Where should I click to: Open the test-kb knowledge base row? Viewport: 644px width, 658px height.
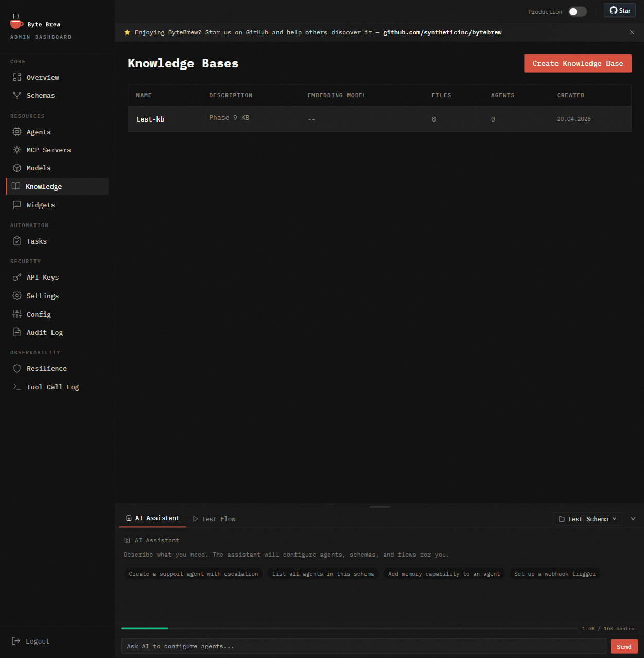tap(379, 119)
